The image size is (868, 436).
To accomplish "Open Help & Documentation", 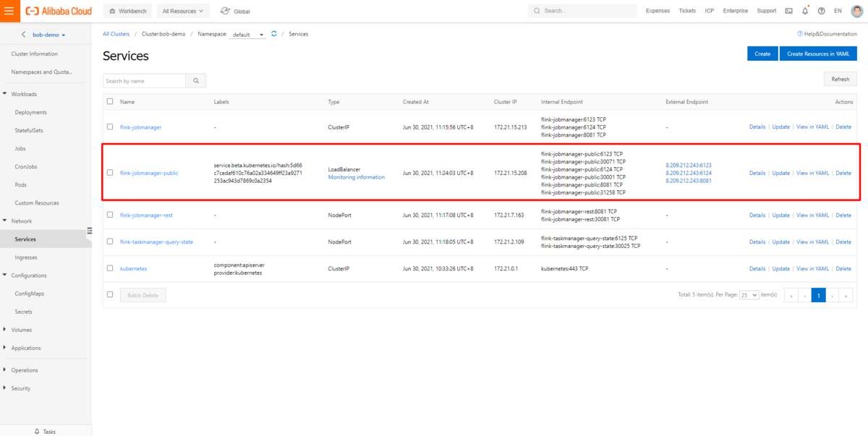I will (x=827, y=34).
